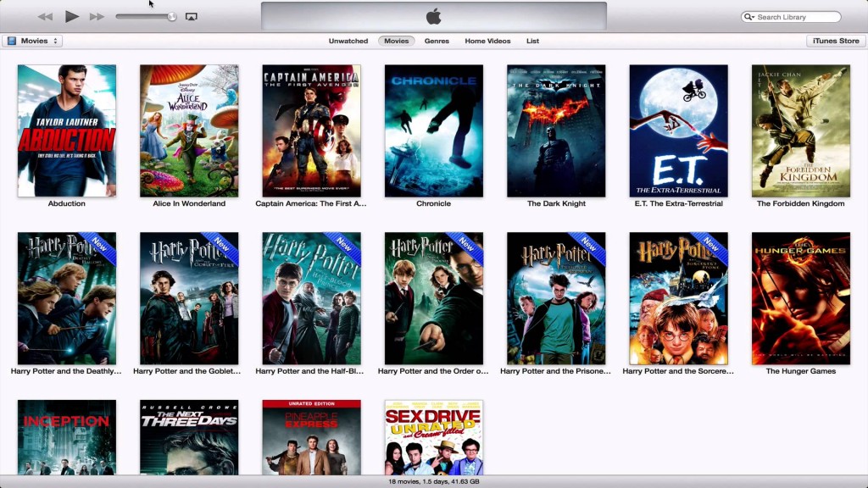Open the Home Videos tab
Viewport: 868px width, 488px height.
click(x=487, y=41)
